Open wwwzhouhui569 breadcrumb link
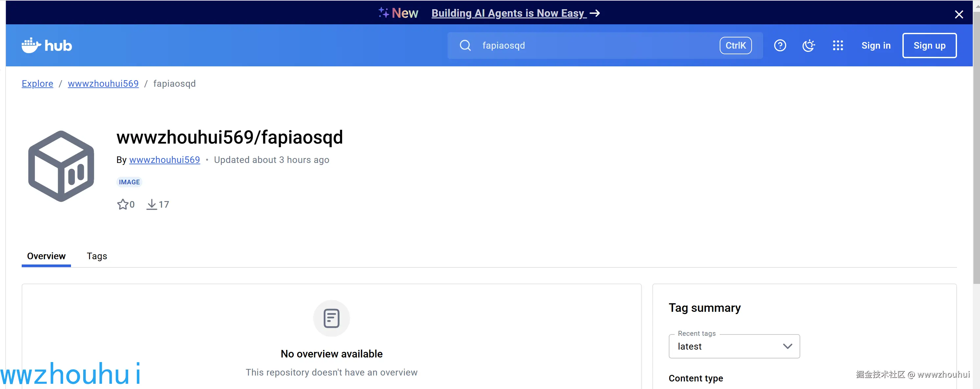The width and height of the screenshot is (980, 389). pyautogui.click(x=103, y=84)
